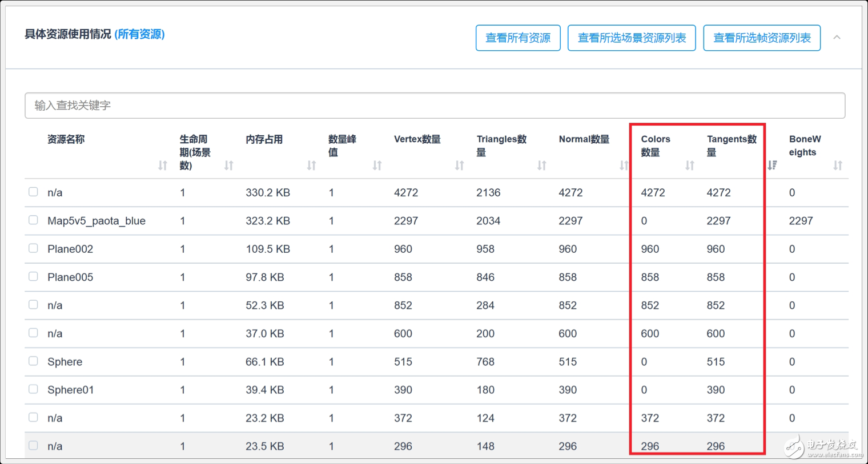
Task: Collapse the resource usage panel chevron
Action: 837,38
